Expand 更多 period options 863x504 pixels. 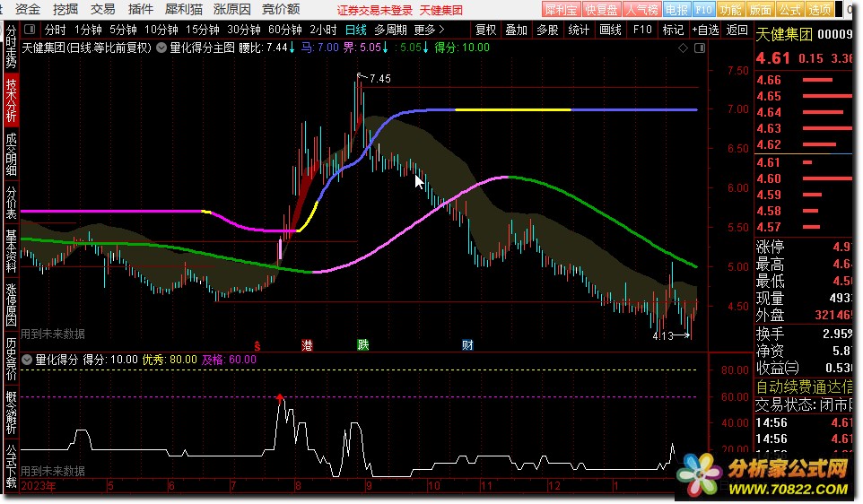point(429,30)
